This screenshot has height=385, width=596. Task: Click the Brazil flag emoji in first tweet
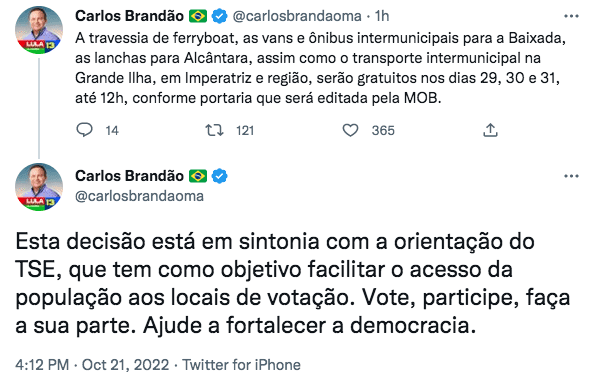[x=198, y=16]
